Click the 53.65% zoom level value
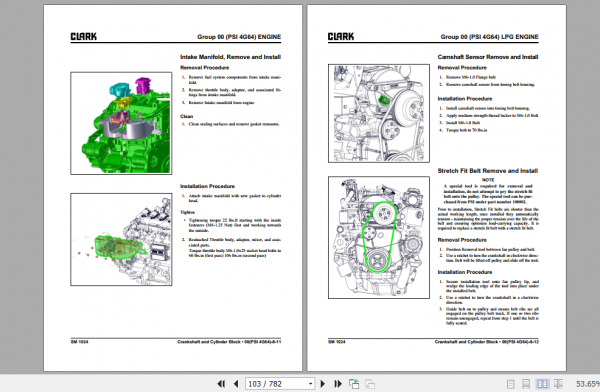 point(587,384)
